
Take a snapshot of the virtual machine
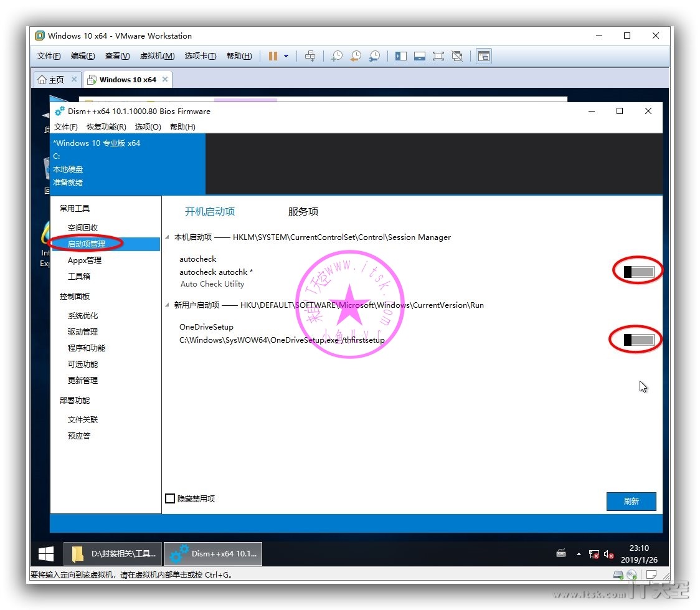(336, 56)
